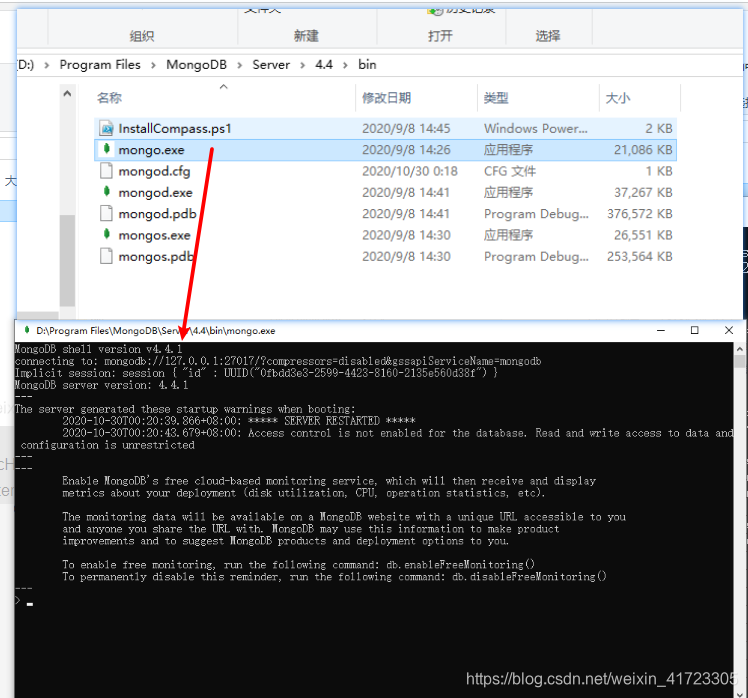Click the mongo.exe green leaf icon
Image resolution: width=748 pixels, height=698 pixels.
106,149
